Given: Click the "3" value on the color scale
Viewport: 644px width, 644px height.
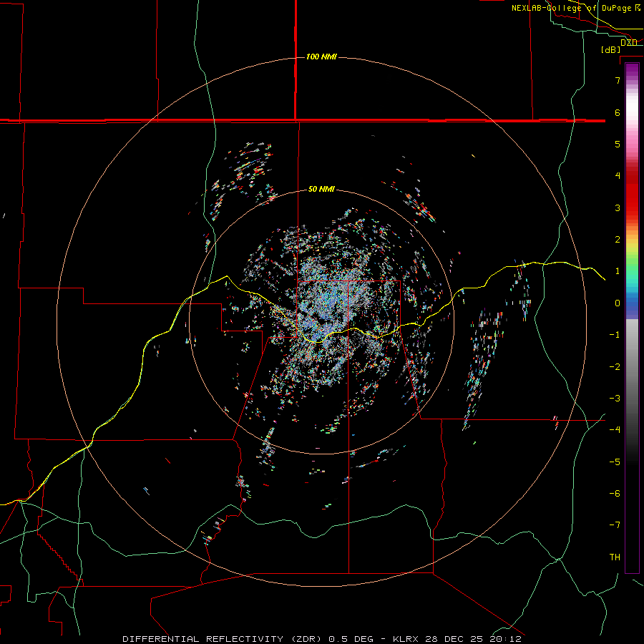Looking at the screenshot, I should click(618, 208).
